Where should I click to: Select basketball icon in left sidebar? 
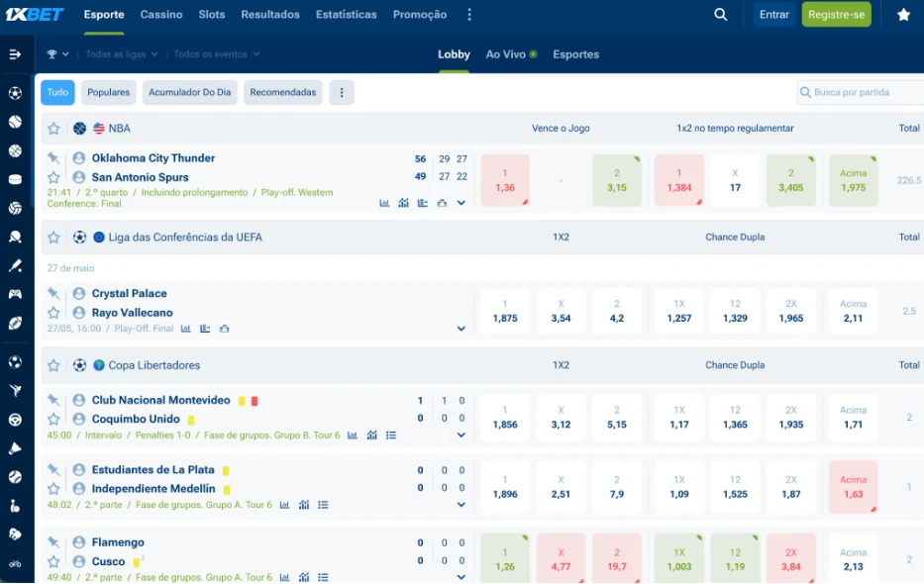[15, 150]
